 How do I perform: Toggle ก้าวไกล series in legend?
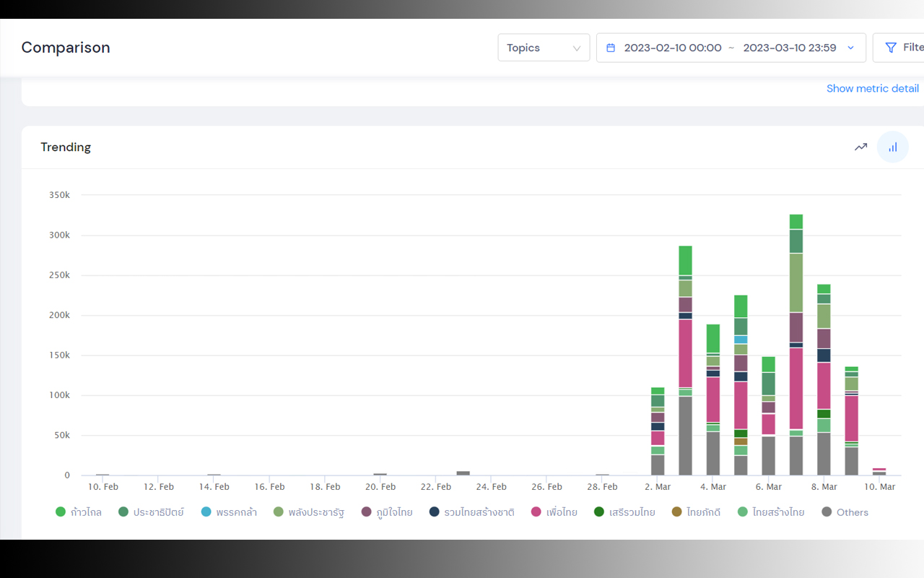pos(79,512)
